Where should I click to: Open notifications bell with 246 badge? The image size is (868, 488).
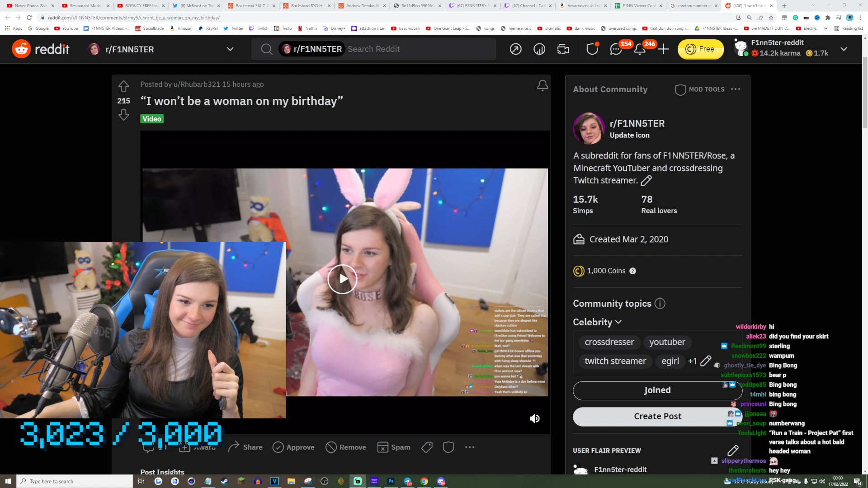(640, 49)
